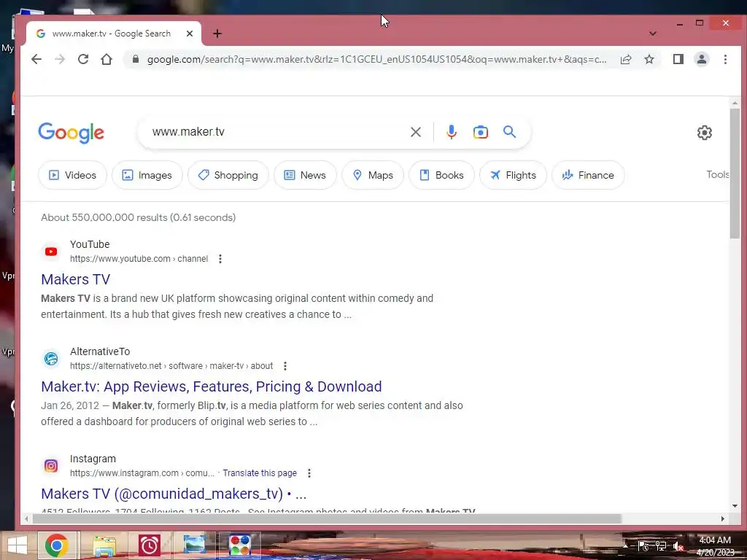Filter results by Finance
The width and height of the screenshot is (747, 560).
pyautogui.click(x=588, y=175)
